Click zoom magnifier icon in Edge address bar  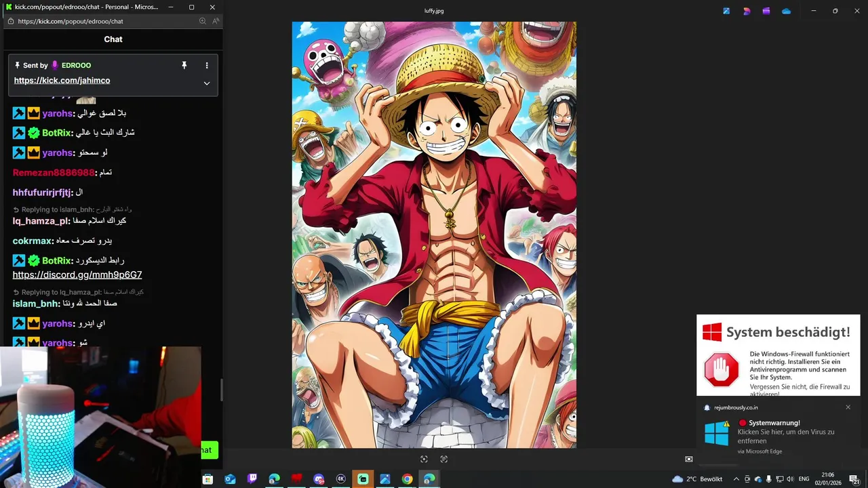(x=202, y=21)
